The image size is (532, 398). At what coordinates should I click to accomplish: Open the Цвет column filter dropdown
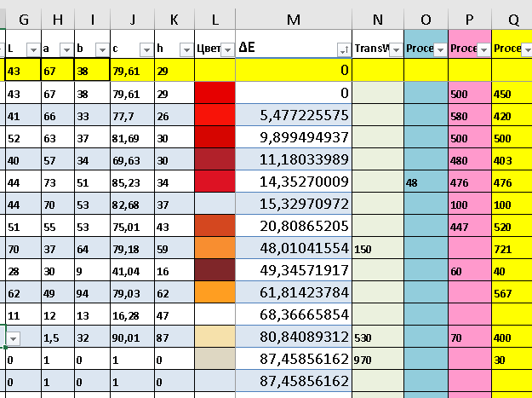click(x=227, y=50)
